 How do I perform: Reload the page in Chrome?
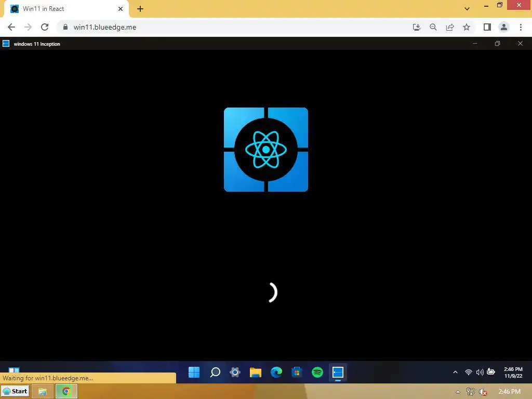tap(45, 27)
